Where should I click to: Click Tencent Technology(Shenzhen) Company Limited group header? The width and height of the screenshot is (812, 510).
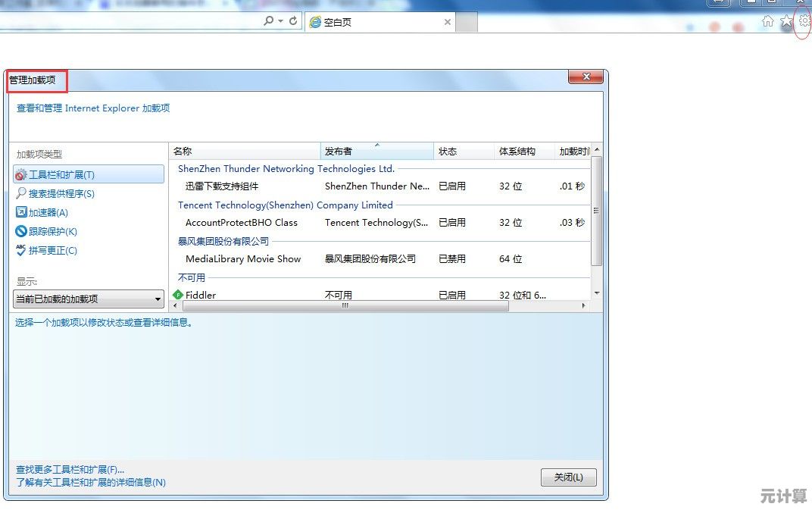286,205
